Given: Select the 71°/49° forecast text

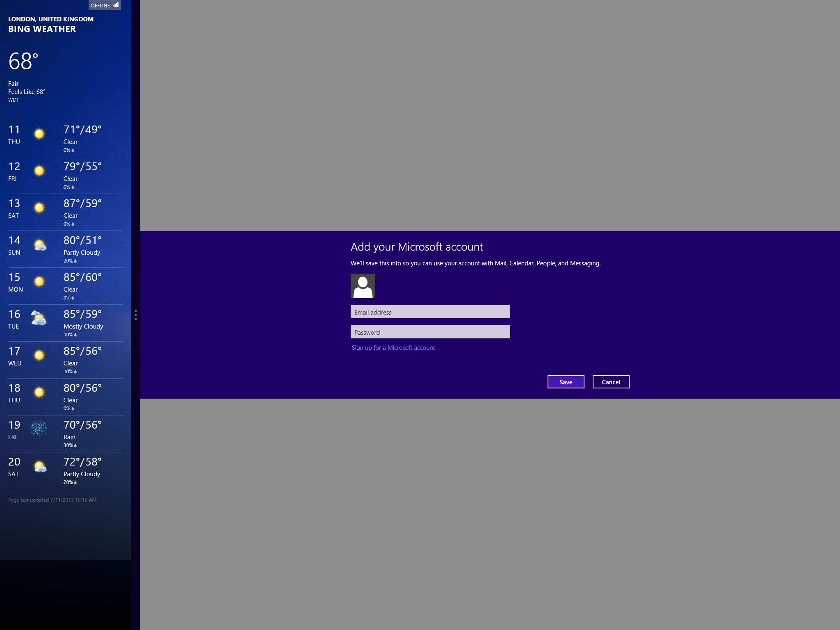Looking at the screenshot, I should (82, 130).
